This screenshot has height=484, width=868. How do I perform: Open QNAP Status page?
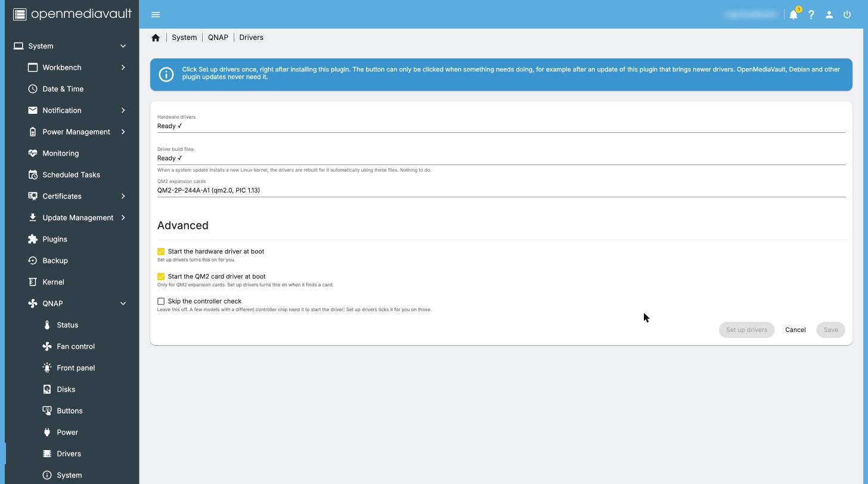(72, 325)
